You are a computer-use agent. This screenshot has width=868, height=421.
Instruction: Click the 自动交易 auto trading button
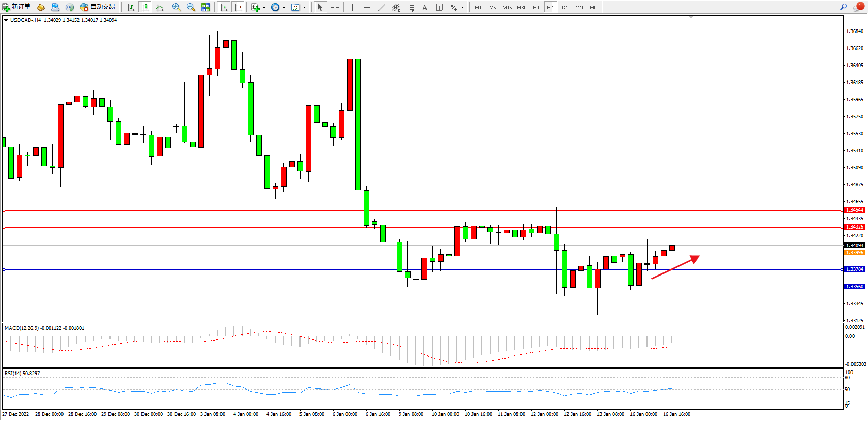98,7
